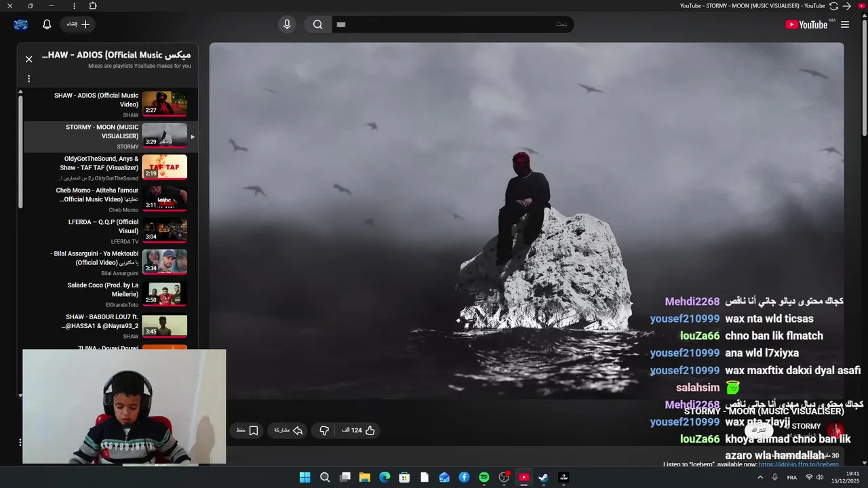Launch Microsoft Edge from the taskbar
This screenshot has height=488, width=868.
click(384, 477)
